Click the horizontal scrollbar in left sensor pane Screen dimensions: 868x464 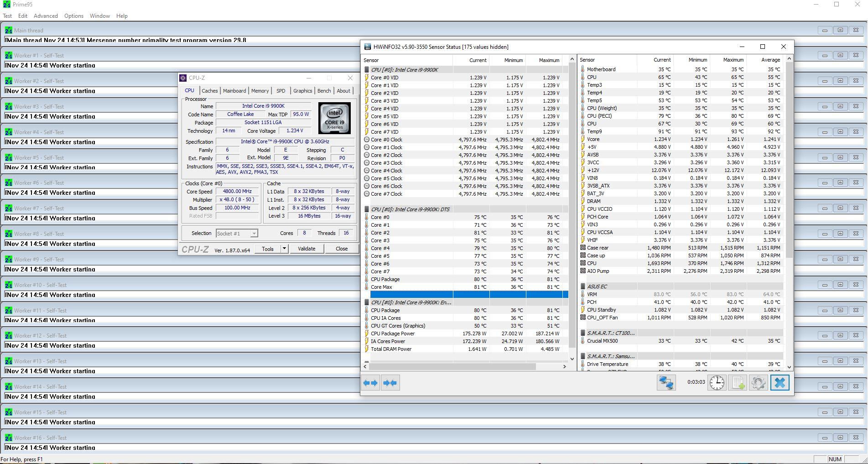click(452, 366)
